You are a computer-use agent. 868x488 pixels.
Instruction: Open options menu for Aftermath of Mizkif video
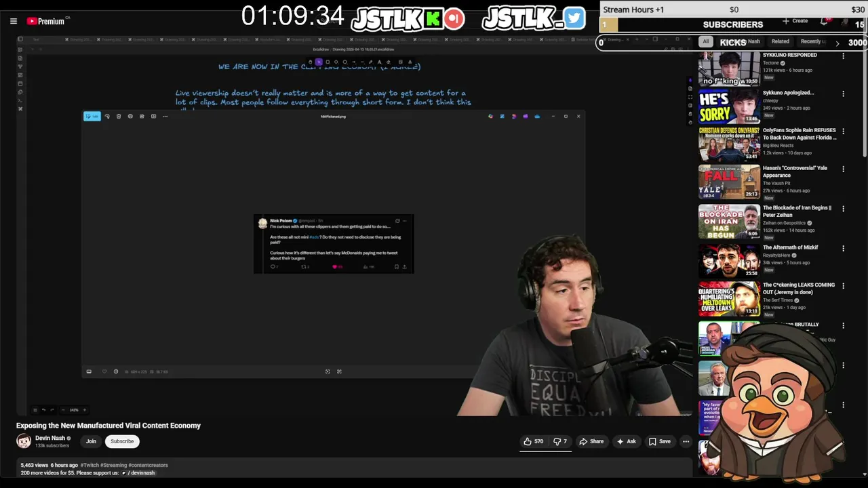(x=844, y=248)
